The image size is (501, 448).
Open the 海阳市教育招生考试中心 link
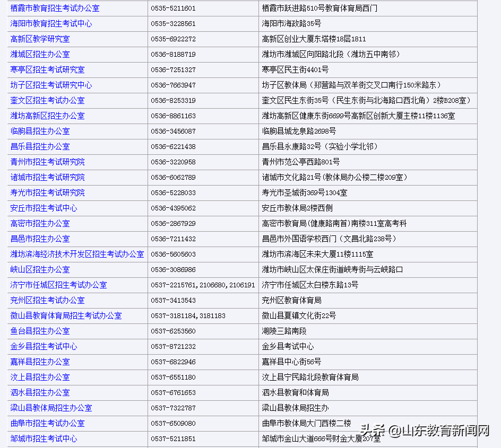51,24
